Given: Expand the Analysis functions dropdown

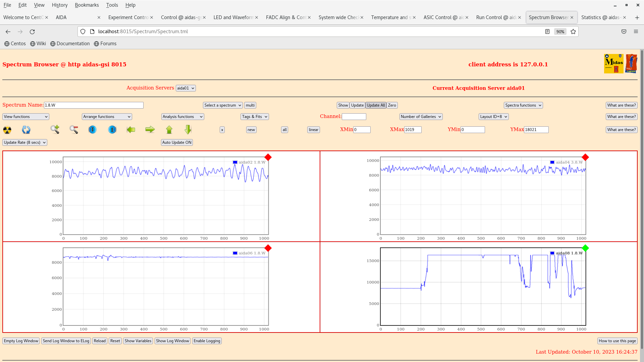Looking at the screenshot, I should 182,117.
